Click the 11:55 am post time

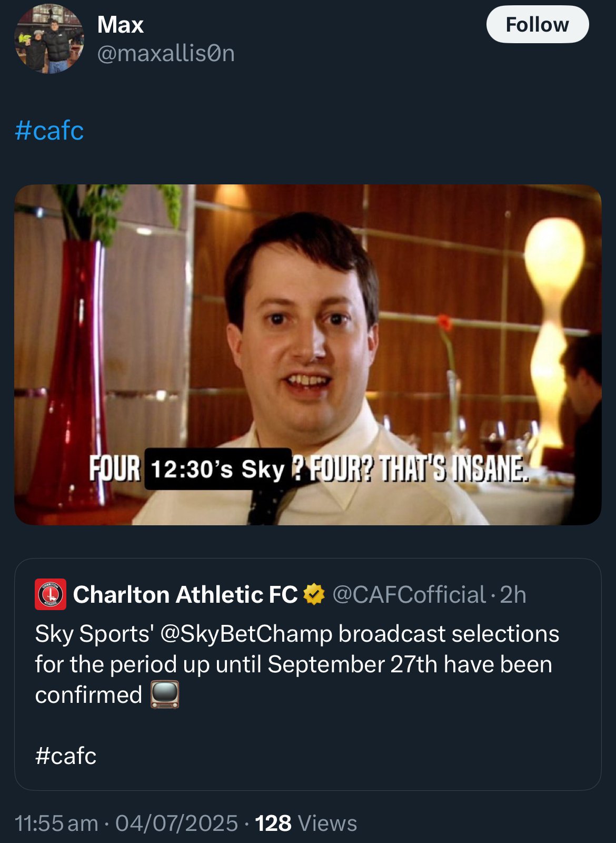click(x=56, y=823)
